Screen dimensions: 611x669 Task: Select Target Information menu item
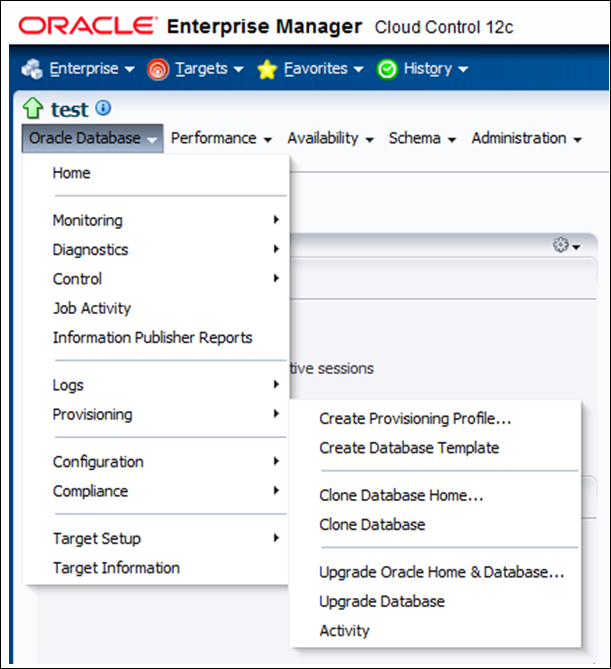pyautogui.click(x=157, y=568)
